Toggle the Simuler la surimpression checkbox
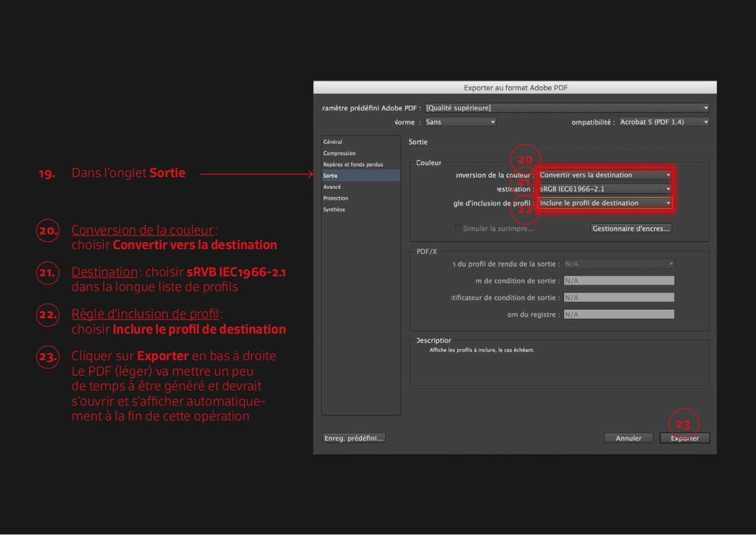Image resolution: width=756 pixels, height=535 pixels. click(458, 229)
